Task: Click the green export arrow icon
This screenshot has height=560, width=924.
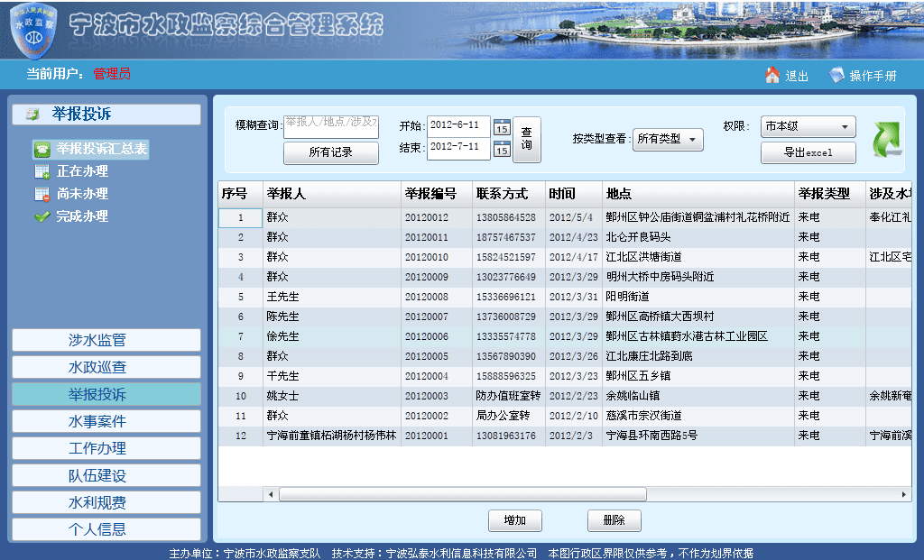Action: (887, 140)
